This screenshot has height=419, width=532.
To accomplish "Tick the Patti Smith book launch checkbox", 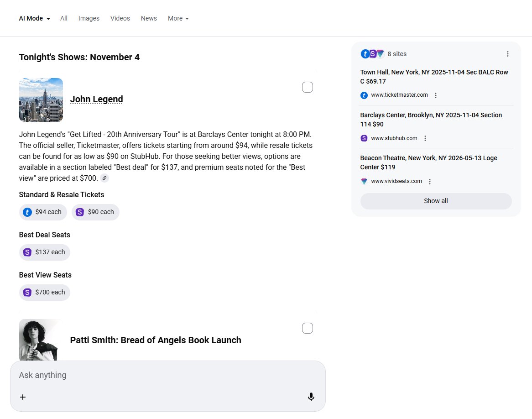I will (x=308, y=328).
